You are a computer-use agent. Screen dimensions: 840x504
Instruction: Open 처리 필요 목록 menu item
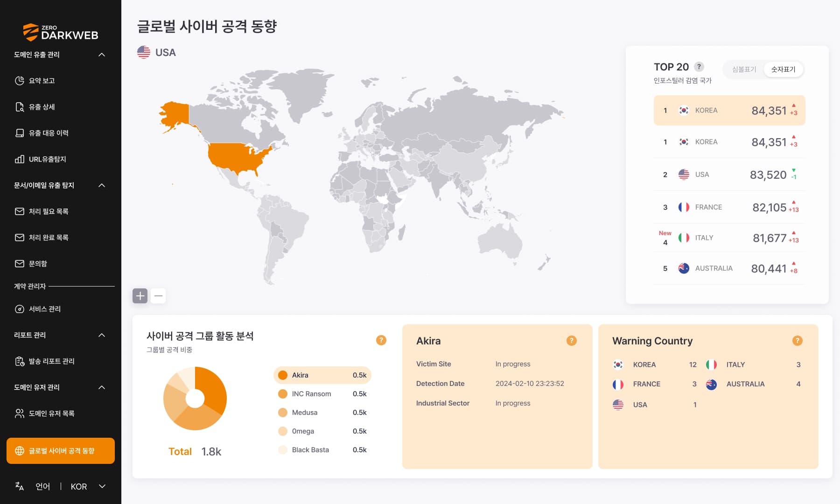pyautogui.click(x=61, y=211)
